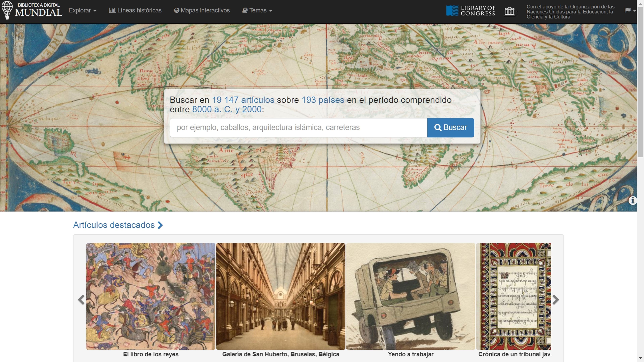Screen dimensions: 644x362
Task: Focus the search input field
Action: pyautogui.click(x=299, y=127)
